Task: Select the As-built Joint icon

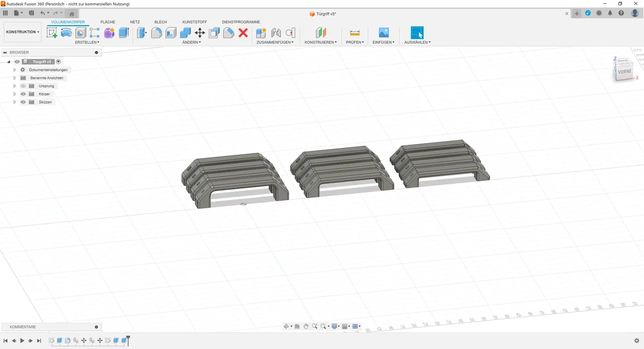Action: coord(290,33)
